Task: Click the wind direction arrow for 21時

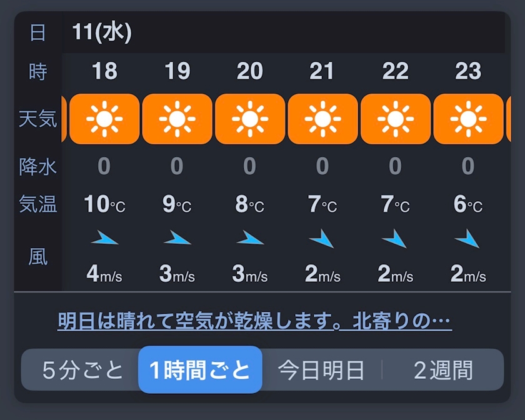Action: (322, 238)
